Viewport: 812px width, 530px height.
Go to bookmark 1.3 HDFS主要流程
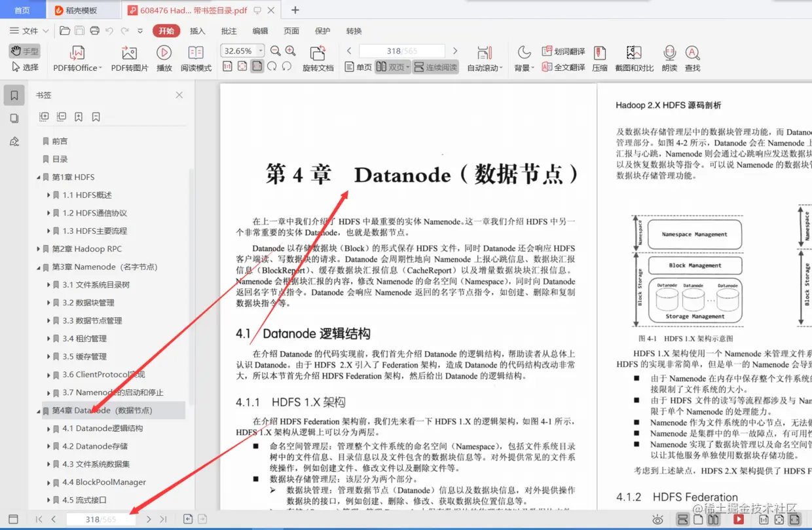click(x=95, y=231)
